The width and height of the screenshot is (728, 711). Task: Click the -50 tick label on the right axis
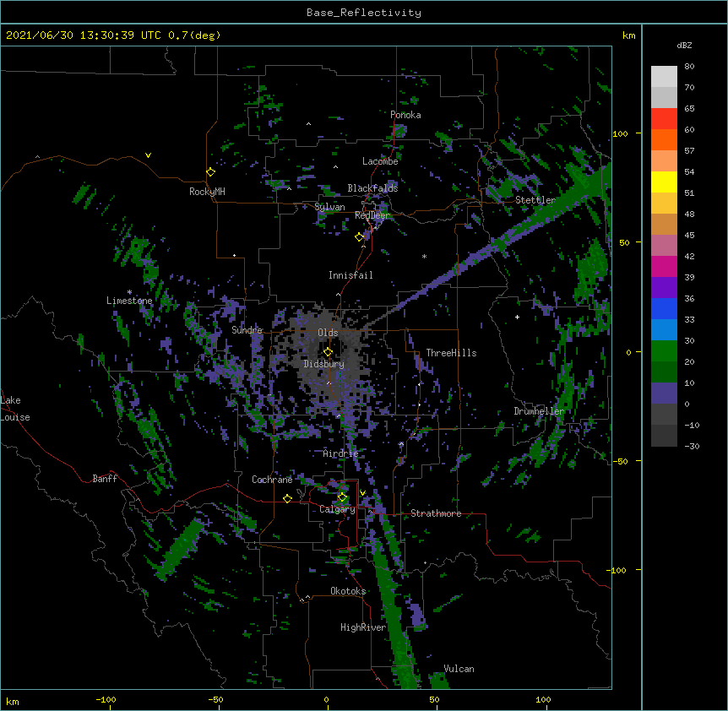(620, 461)
